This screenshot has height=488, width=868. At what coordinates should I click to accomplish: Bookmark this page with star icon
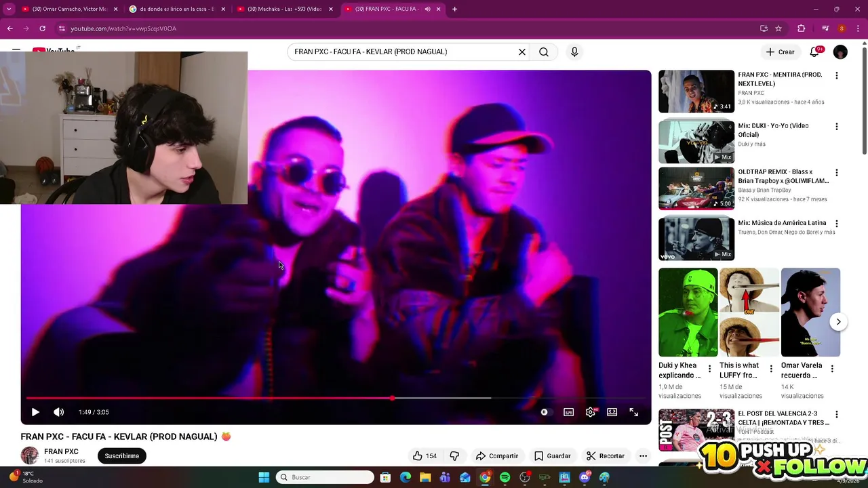tap(778, 28)
